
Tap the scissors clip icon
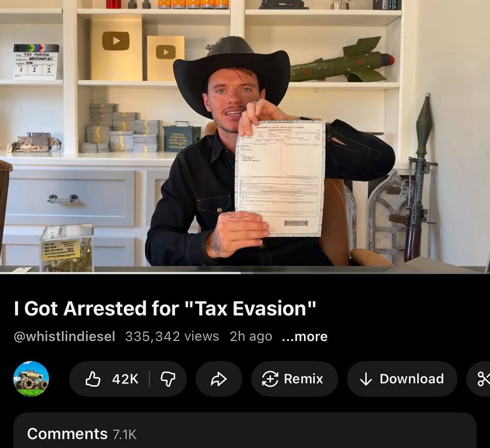(483, 379)
